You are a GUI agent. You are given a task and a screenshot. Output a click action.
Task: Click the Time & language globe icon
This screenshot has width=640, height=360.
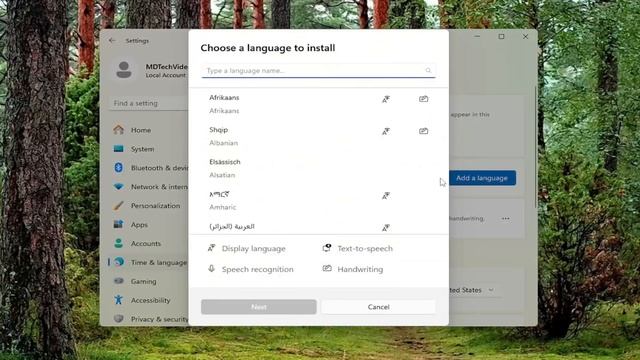(119, 262)
